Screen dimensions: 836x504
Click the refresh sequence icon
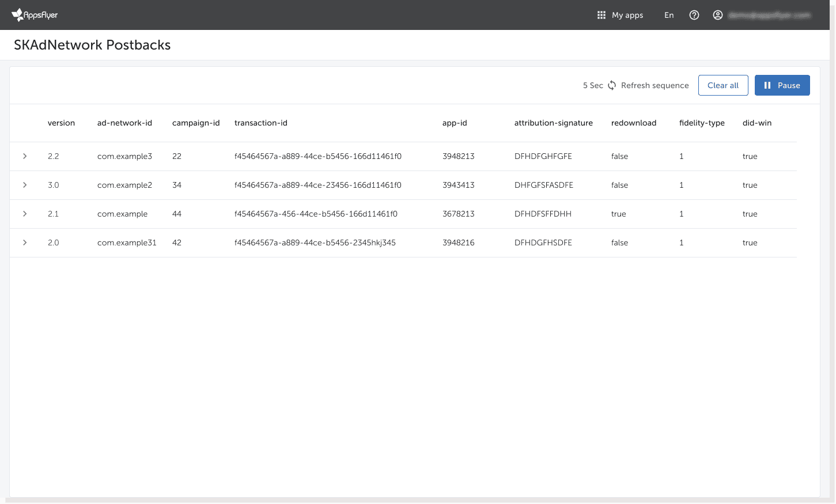click(611, 85)
